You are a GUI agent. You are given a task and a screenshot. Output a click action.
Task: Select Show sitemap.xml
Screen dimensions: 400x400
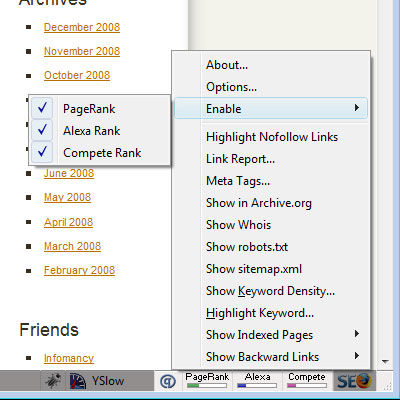271,269
